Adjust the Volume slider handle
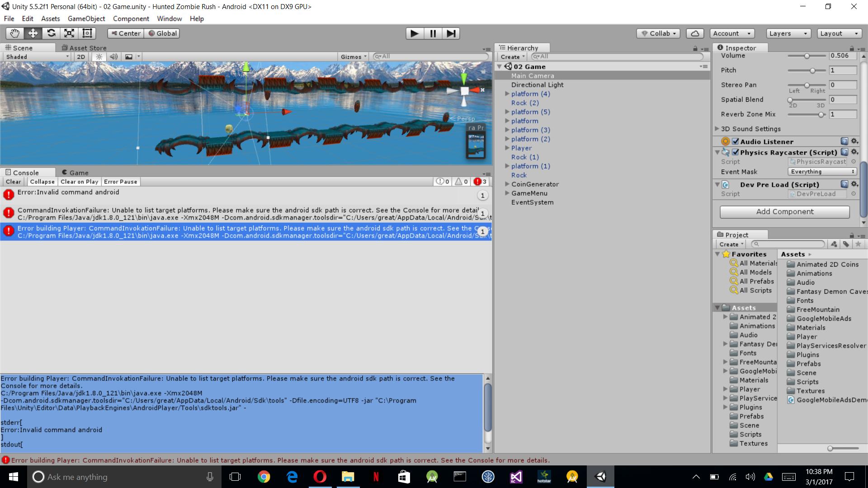Viewport: 868px width, 488px height. pos(807,56)
